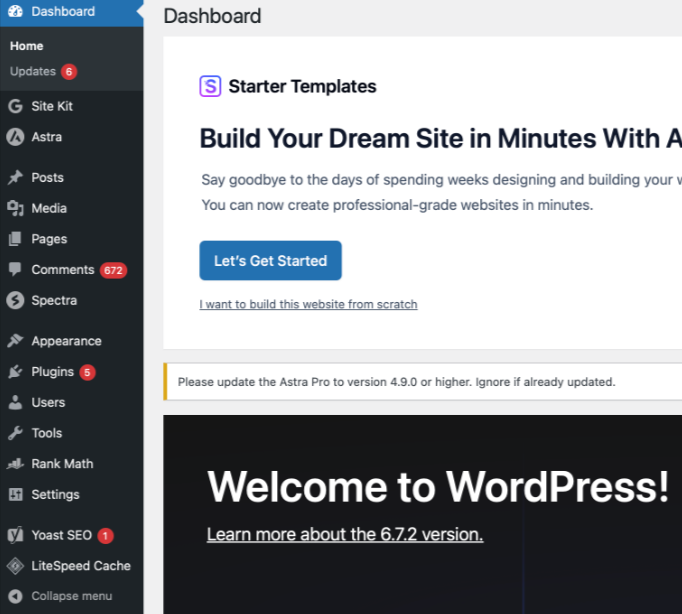Click 'You can now create professional-grade websites' text
682x614 pixels.
[397, 205]
